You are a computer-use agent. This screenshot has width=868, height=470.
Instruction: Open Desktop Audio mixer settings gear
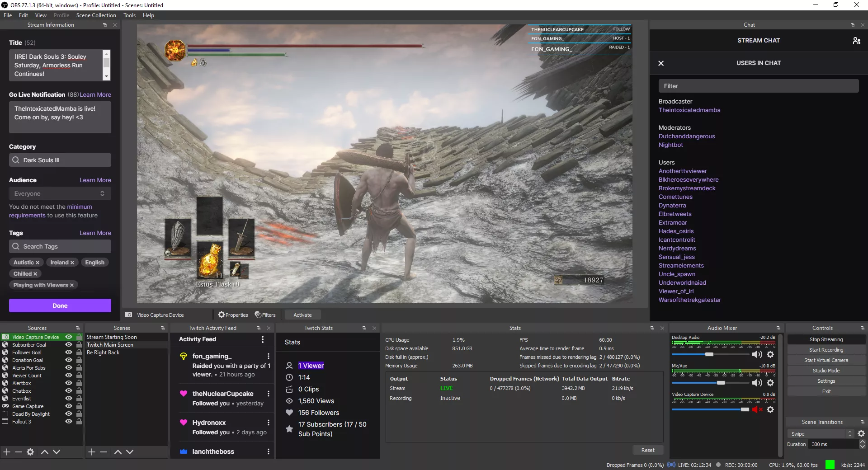(x=771, y=354)
